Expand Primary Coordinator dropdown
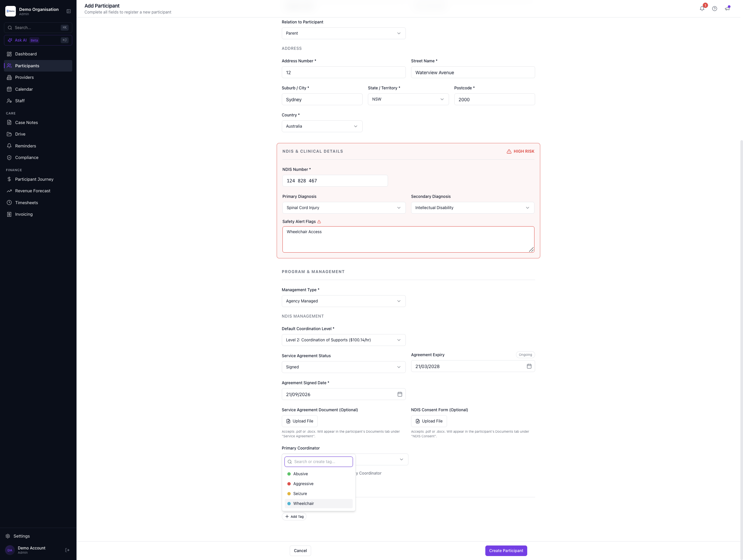Image resolution: width=743 pixels, height=560 pixels. (x=382, y=459)
